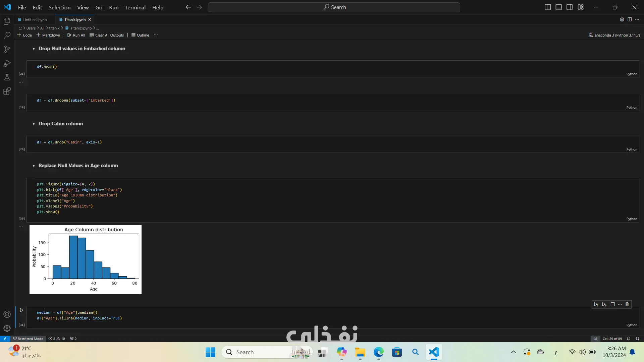The height and width of the screenshot is (362, 644).
Task: Open the Source Control view
Action: [7, 49]
